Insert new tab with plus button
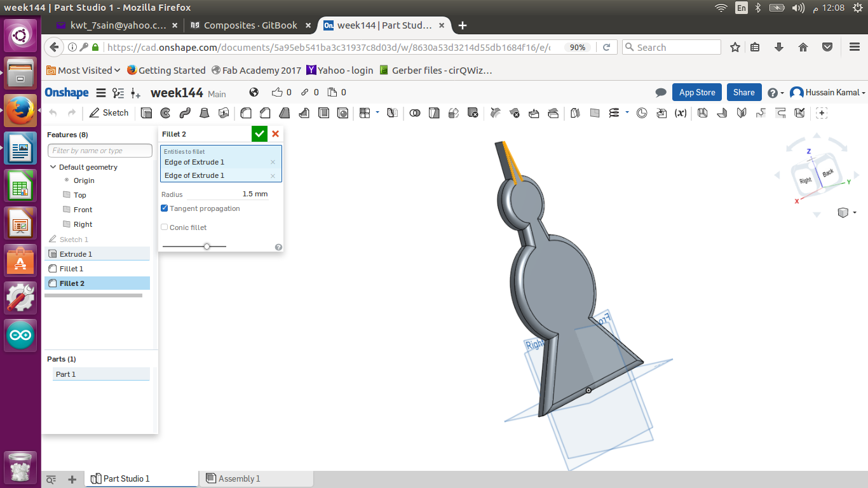This screenshot has width=868, height=488. pyautogui.click(x=72, y=479)
